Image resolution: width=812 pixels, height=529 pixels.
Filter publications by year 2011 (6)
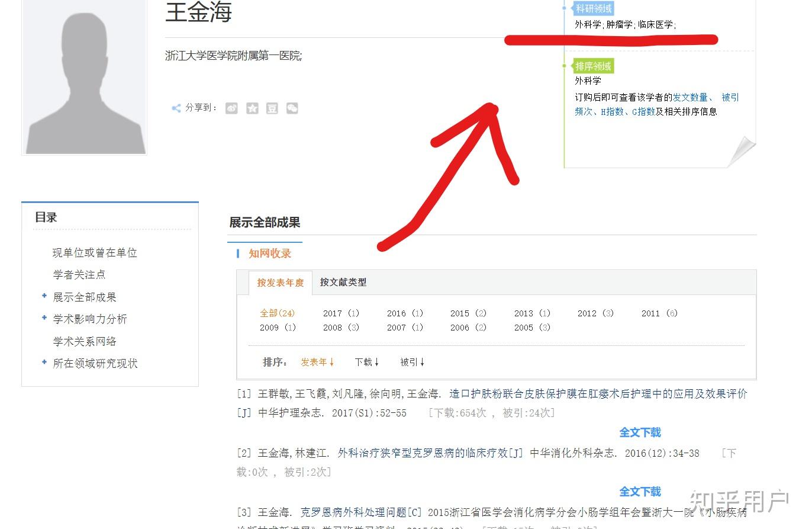(x=660, y=313)
